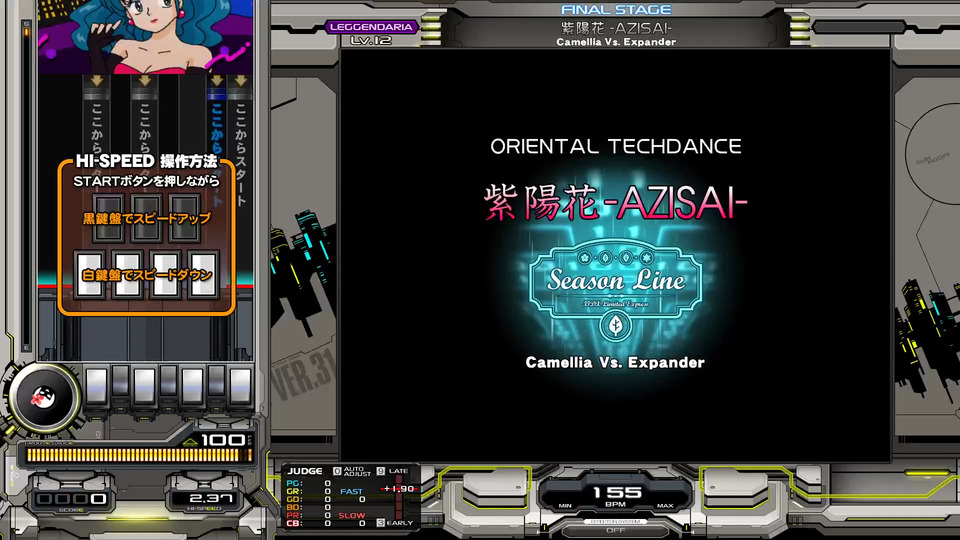This screenshot has width=960, height=540.
Task: Click the header Camellia Vs. Expander artist name
Action: pos(616,42)
